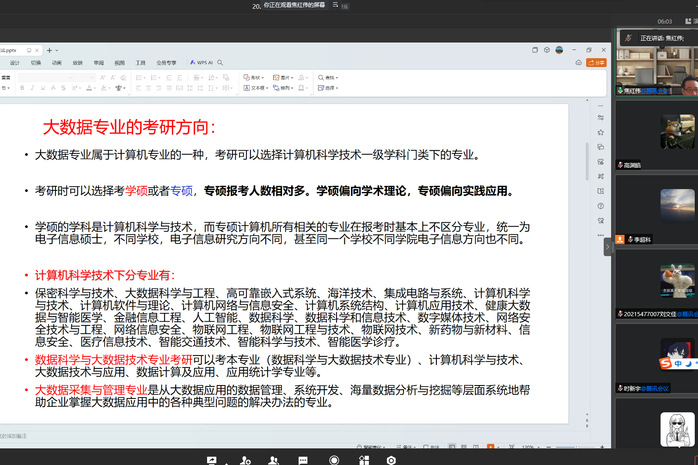The width and height of the screenshot is (698, 465).
Task: Open the WPS AI assistant
Action: [x=201, y=63]
